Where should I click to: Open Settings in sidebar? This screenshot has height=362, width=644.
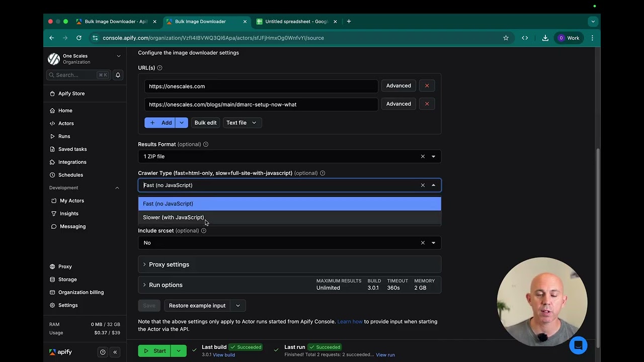68,305
